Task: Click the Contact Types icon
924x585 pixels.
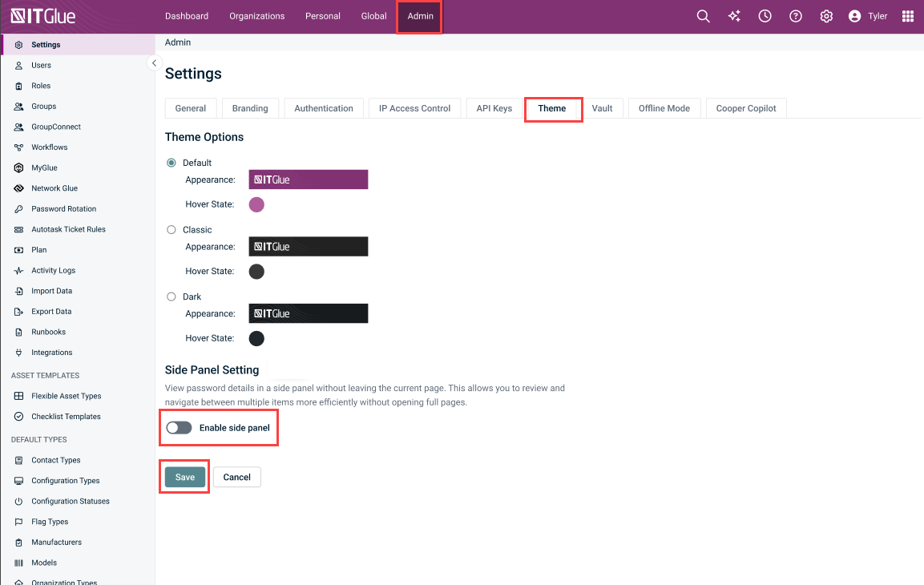Action: click(19, 460)
